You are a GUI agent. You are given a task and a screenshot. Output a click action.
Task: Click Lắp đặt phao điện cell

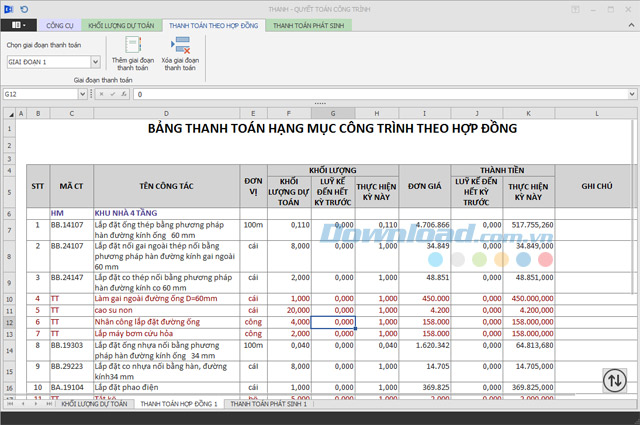coord(167,387)
